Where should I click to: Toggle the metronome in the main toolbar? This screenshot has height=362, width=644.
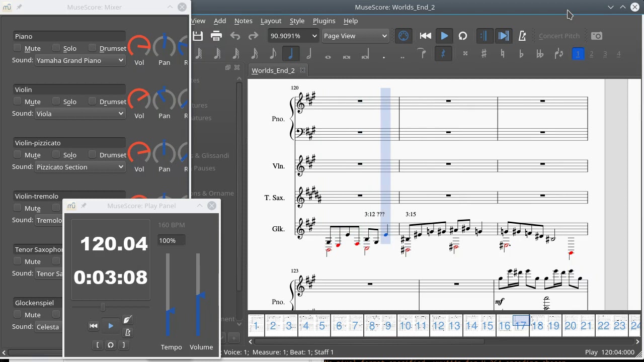coord(522,36)
